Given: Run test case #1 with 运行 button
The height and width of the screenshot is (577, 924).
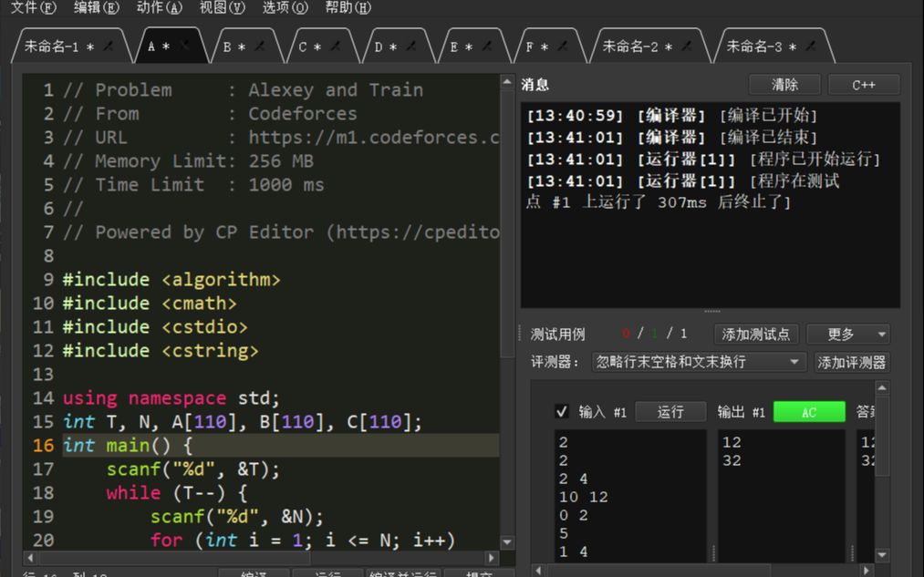Looking at the screenshot, I should (670, 411).
